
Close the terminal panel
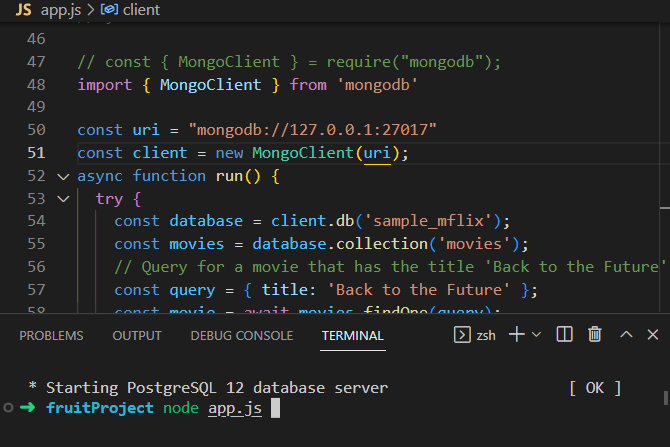[x=654, y=335]
